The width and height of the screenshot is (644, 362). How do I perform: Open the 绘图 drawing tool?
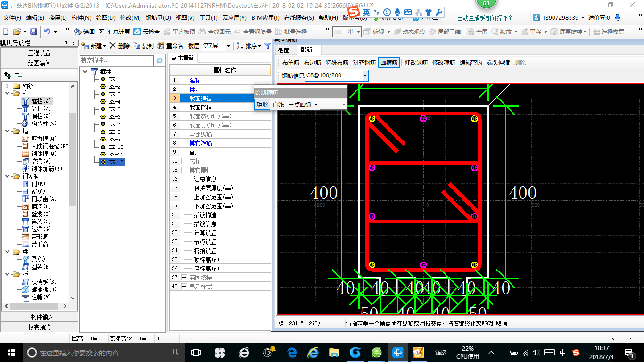84,32
